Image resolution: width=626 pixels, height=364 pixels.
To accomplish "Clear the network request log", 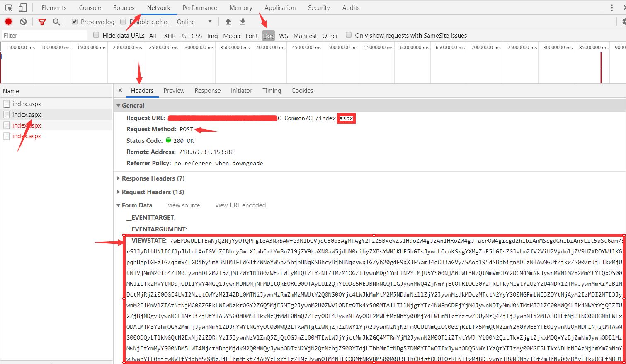I will pos(23,22).
